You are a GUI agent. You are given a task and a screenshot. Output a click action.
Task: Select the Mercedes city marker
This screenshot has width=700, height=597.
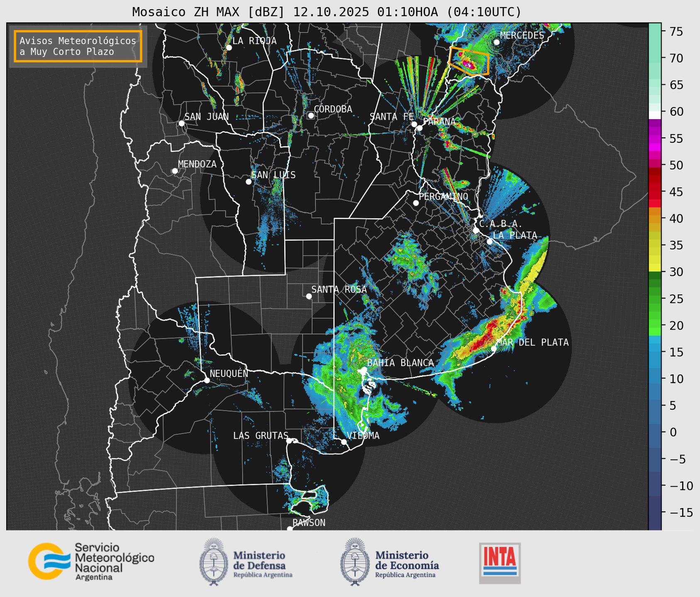(496, 42)
